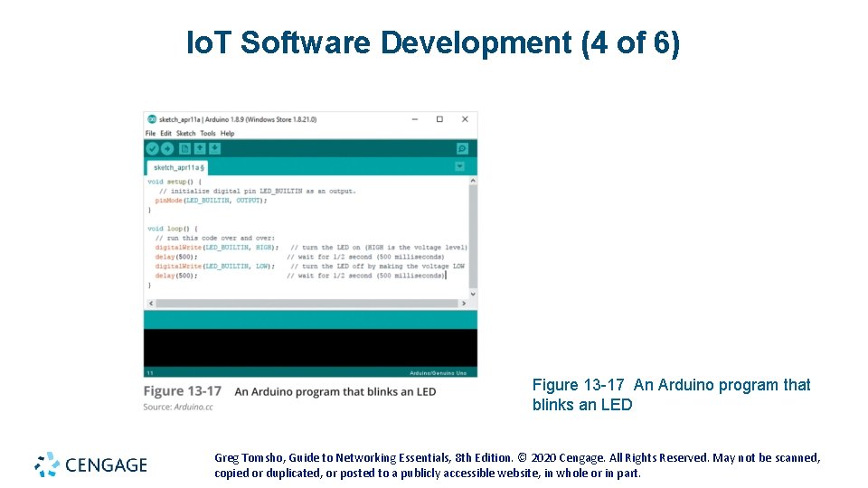The image size is (868, 488).
Task: Click the blue Figure 13-17 caption text
Action: 671,395
